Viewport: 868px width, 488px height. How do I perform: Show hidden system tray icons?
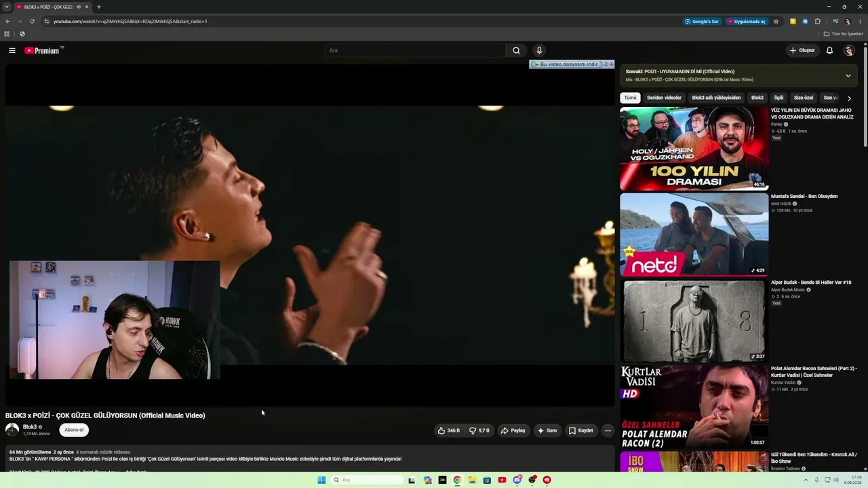(x=806, y=480)
